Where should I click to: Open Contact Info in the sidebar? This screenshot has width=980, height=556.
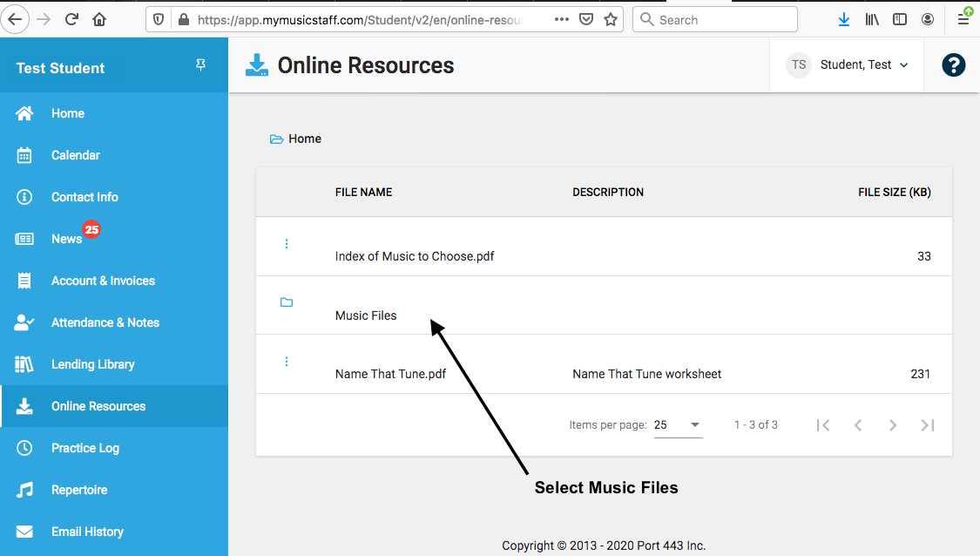114,197
